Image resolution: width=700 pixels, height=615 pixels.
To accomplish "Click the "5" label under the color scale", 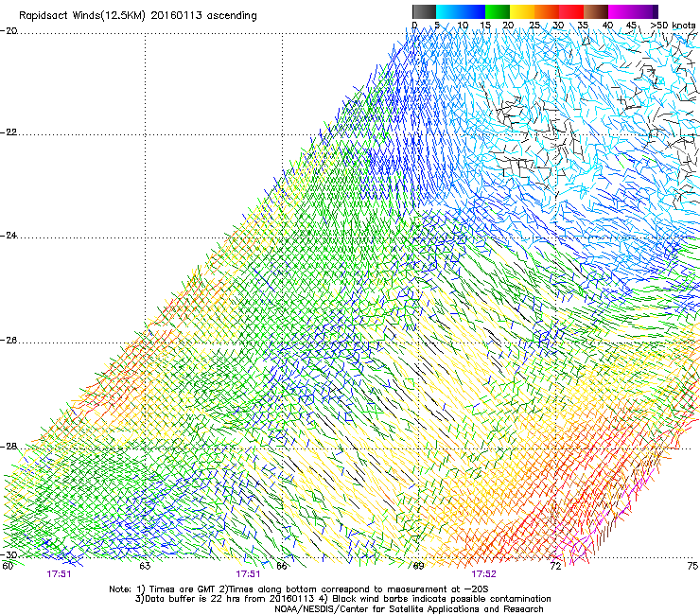I will [x=437, y=25].
